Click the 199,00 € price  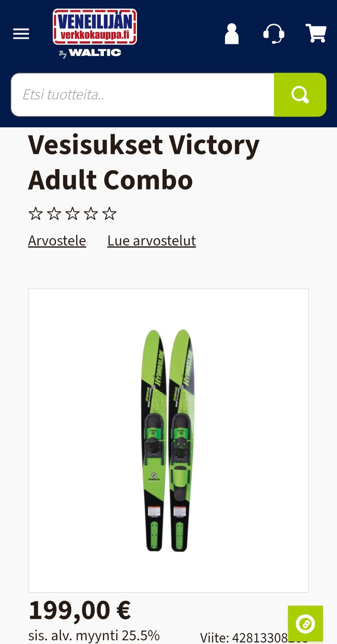click(80, 610)
